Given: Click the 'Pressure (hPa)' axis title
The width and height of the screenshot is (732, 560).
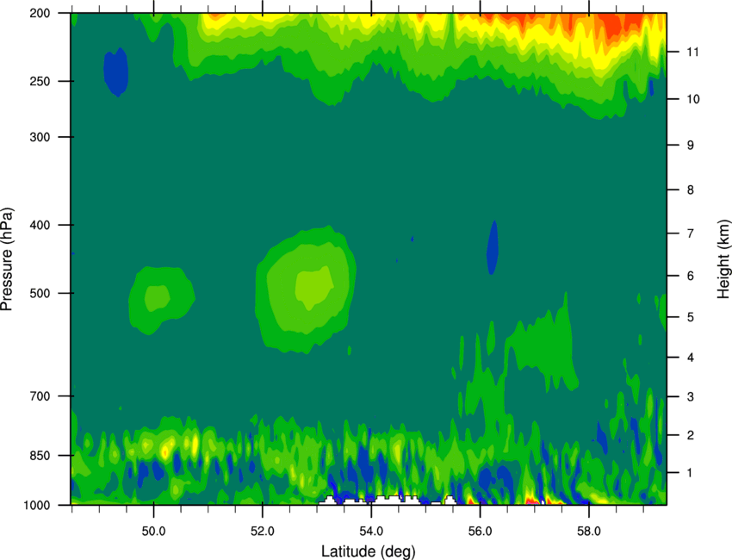Looking at the screenshot, I should coord(7,259).
